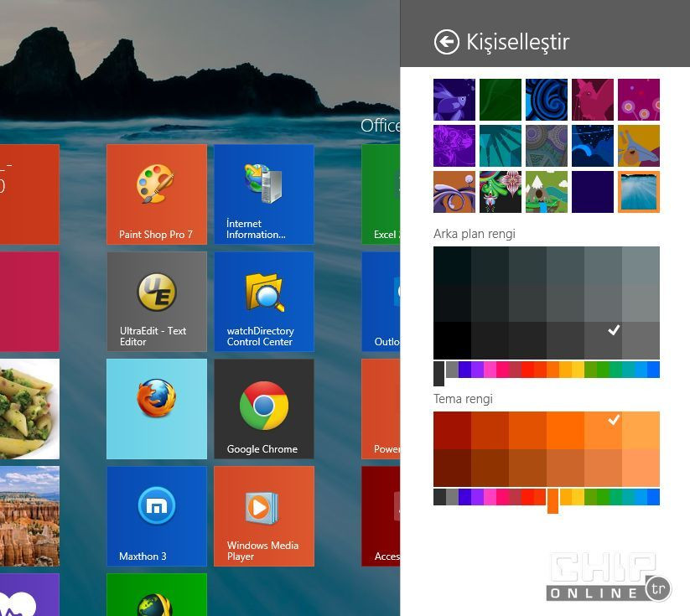
Task: Select the Office group heading
Action: 380,126
